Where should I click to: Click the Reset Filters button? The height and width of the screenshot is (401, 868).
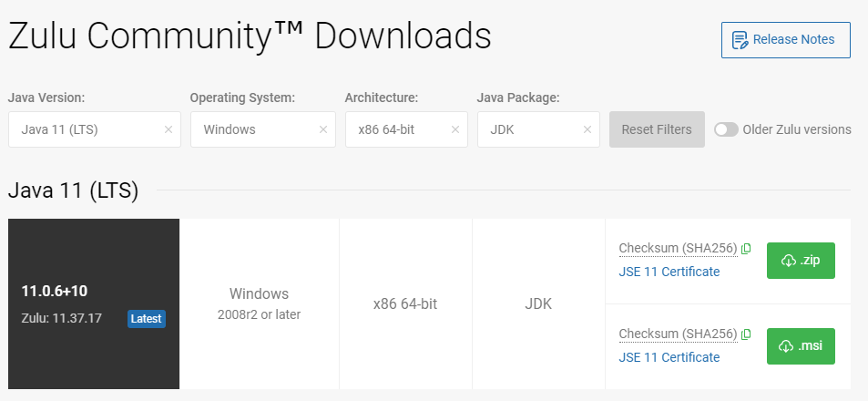pos(657,129)
